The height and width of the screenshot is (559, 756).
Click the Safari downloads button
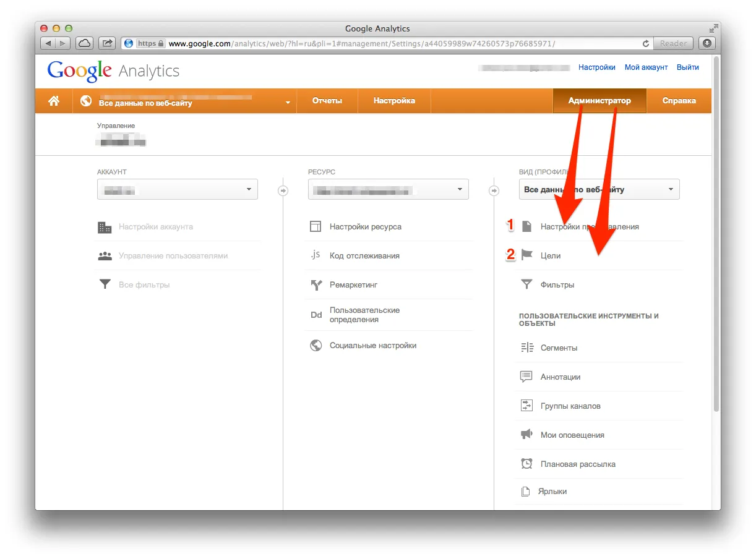pyautogui.click(x=707, y=43)
